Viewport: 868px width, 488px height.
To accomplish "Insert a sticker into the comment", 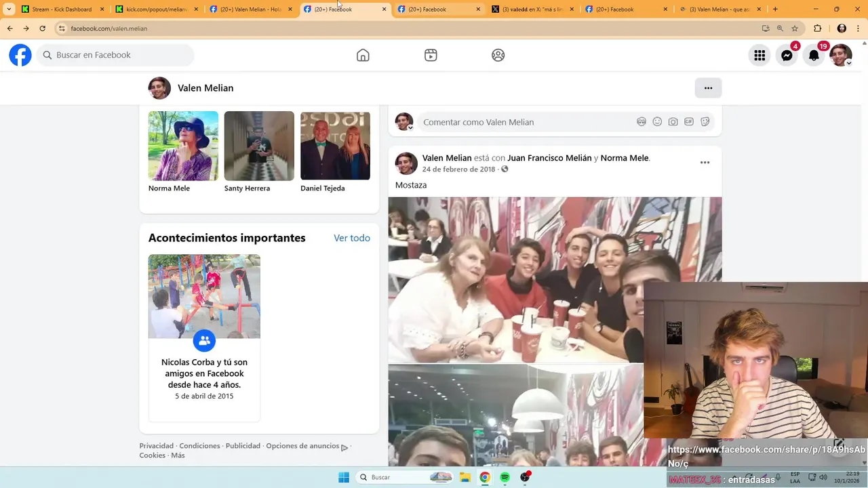I will pyautogui.click(x=705, y=122).
